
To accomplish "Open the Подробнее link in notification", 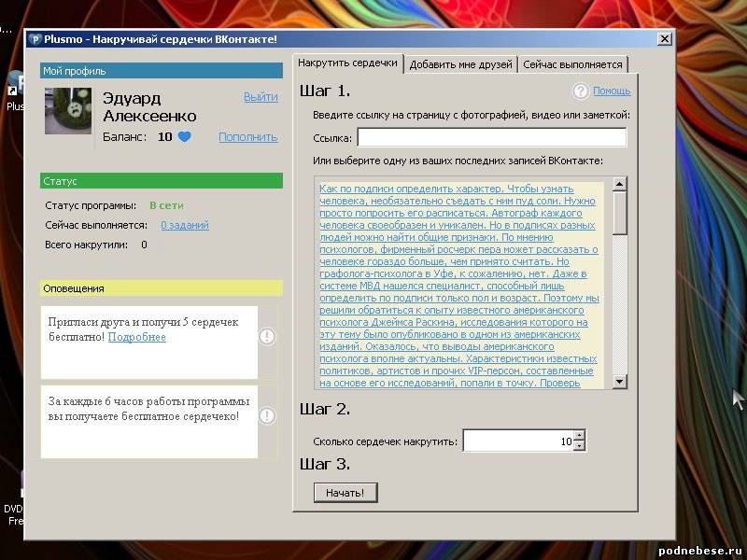I will (x=136, y=337).
